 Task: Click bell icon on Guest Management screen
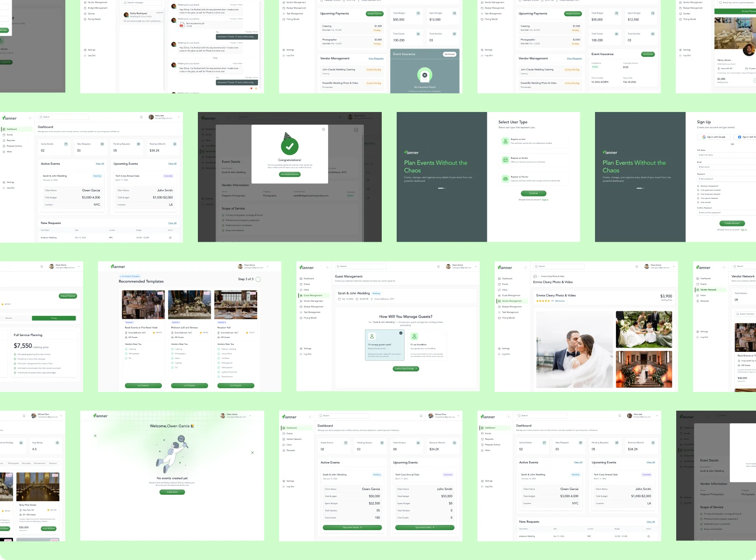point(438,266)
